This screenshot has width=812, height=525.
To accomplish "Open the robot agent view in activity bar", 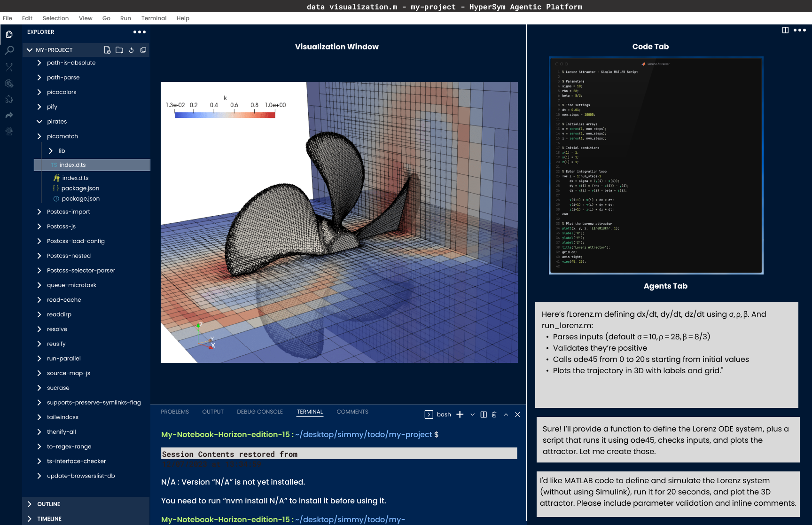I will [9, 132].
